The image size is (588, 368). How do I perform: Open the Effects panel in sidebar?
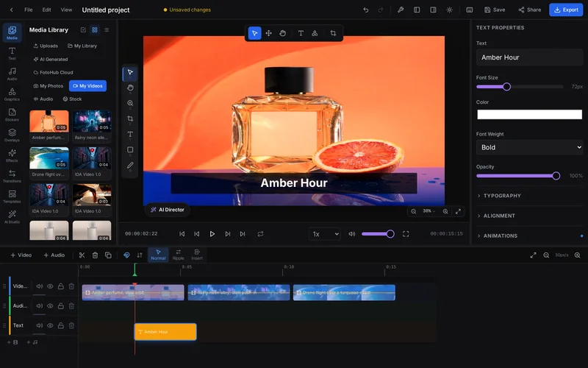(x=12, y=155)
